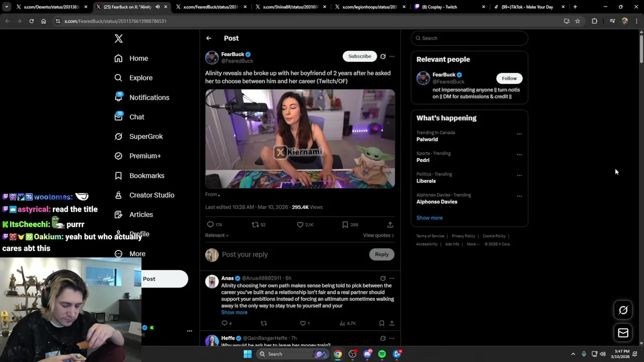
Task: Repost the post with 52 reposts
Action: (259, 225)
